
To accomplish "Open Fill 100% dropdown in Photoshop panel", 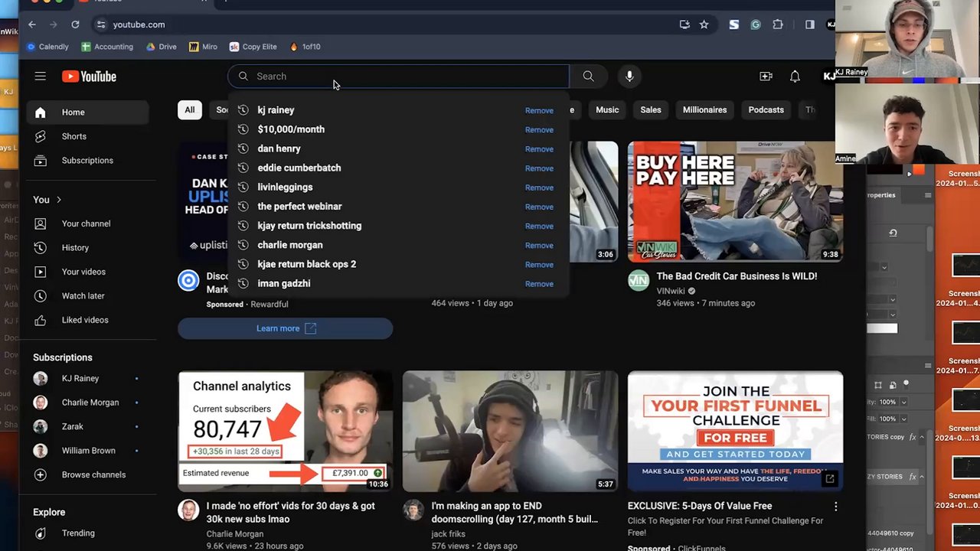I will pos(903,419).
